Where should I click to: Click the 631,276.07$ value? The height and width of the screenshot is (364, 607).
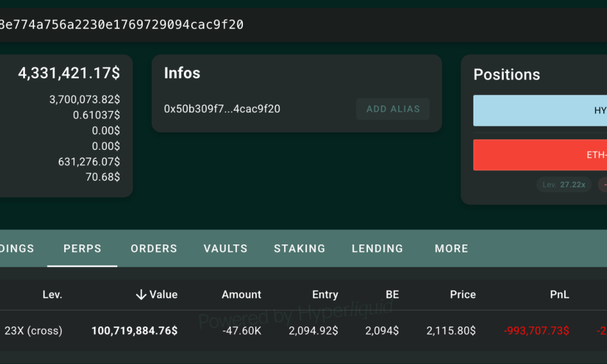point(89,162)
